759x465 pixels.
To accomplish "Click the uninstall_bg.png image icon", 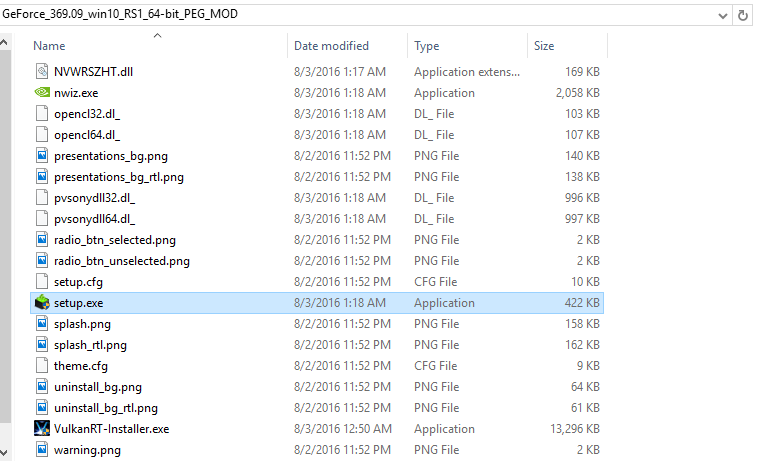I will [x=42, y=387].
